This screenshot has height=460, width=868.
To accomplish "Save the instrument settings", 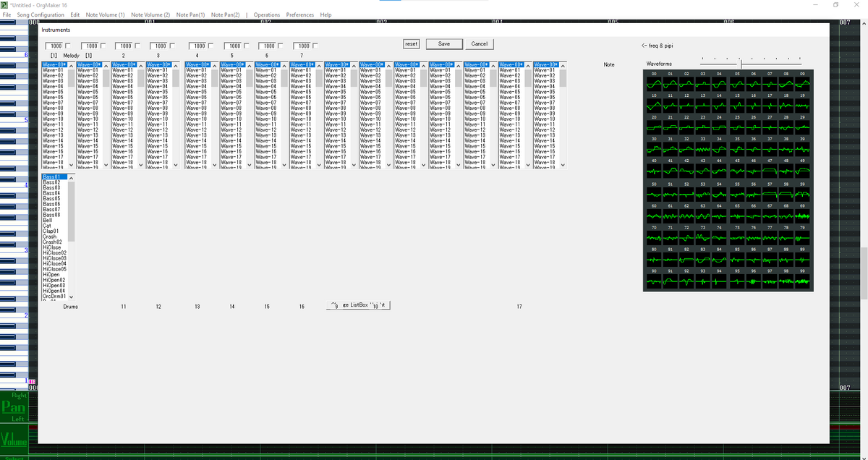I will click(444, 44).
